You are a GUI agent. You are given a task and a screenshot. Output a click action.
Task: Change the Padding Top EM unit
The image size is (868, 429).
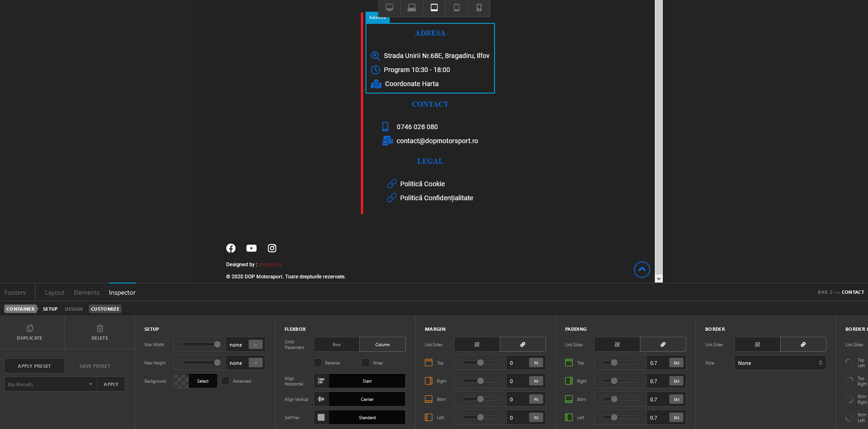[676, 363]
